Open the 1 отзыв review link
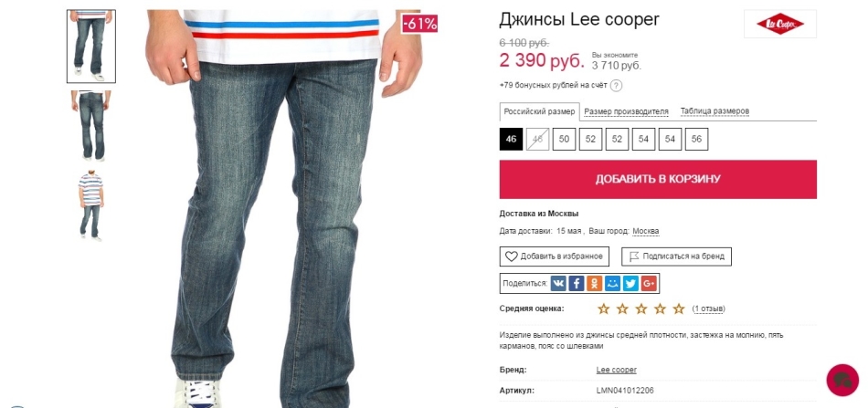The width and height of the screenshot is (868, 408). 709,309
